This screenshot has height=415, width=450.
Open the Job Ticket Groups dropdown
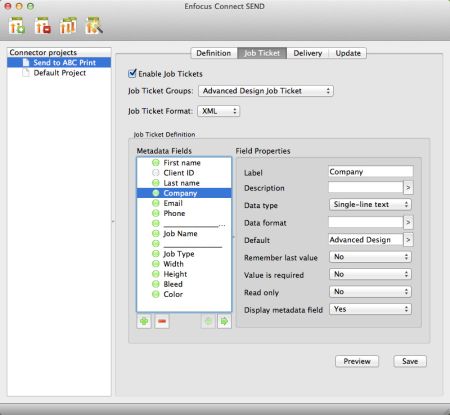(x=266, y=91)
